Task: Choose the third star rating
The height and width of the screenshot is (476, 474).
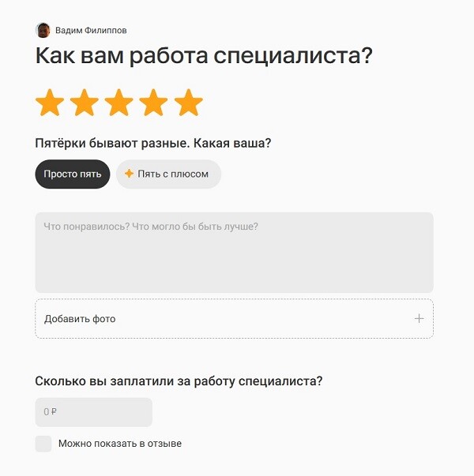Action: pos(119,103)
